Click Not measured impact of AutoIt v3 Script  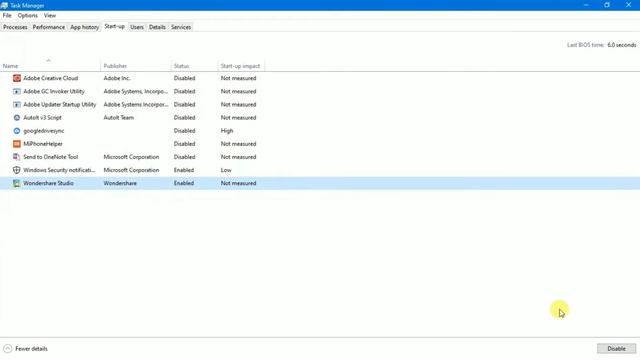[x=238, y=118]
